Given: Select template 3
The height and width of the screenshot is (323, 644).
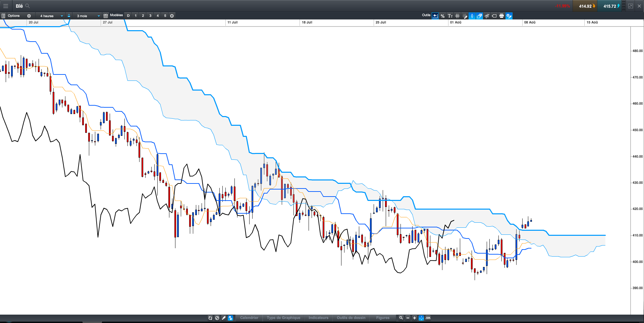Looking at the screenshot, I should coord(150,16).
